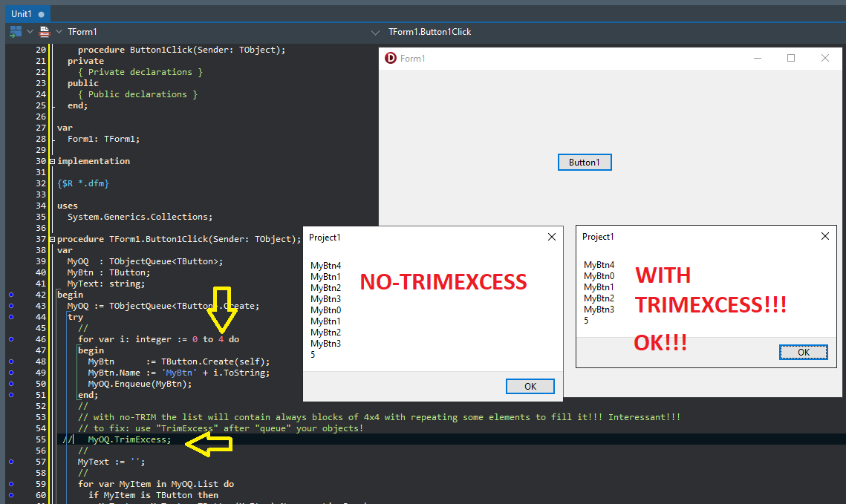
Task: Open the TForm1 class dropdown
Action: point(59,32)
